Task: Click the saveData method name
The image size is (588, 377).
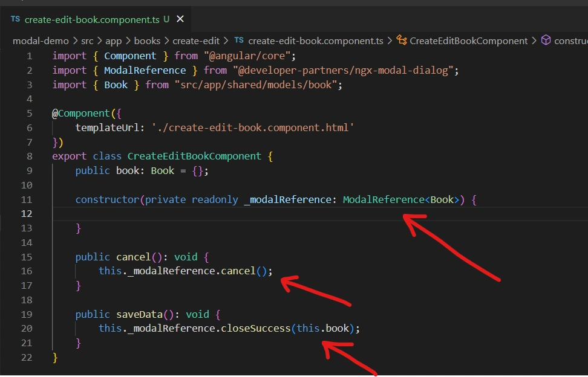Action: 139,314
